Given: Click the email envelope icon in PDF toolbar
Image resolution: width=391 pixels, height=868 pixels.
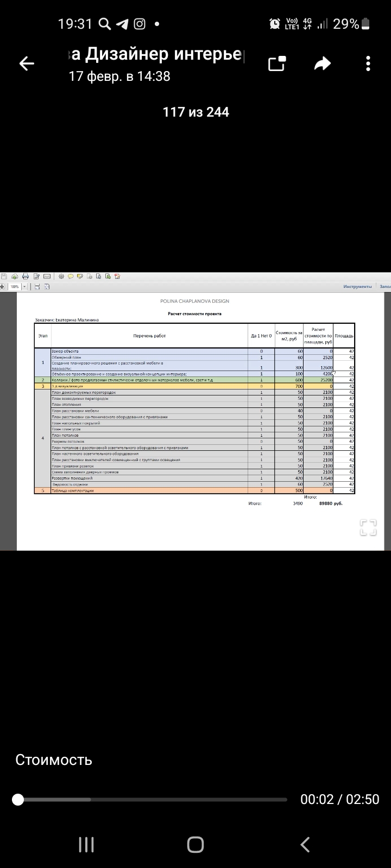Looking at the screenshot, I should tap(47, 276).
